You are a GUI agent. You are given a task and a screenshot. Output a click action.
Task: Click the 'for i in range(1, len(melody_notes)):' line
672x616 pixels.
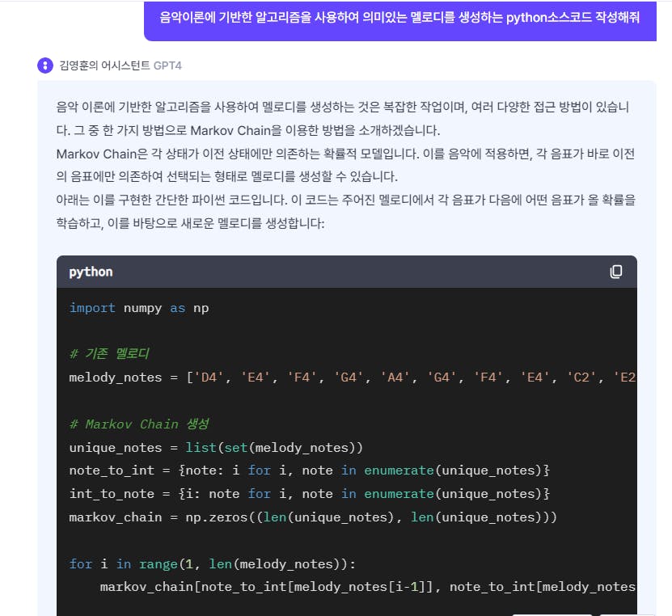[x=212, y=564]
